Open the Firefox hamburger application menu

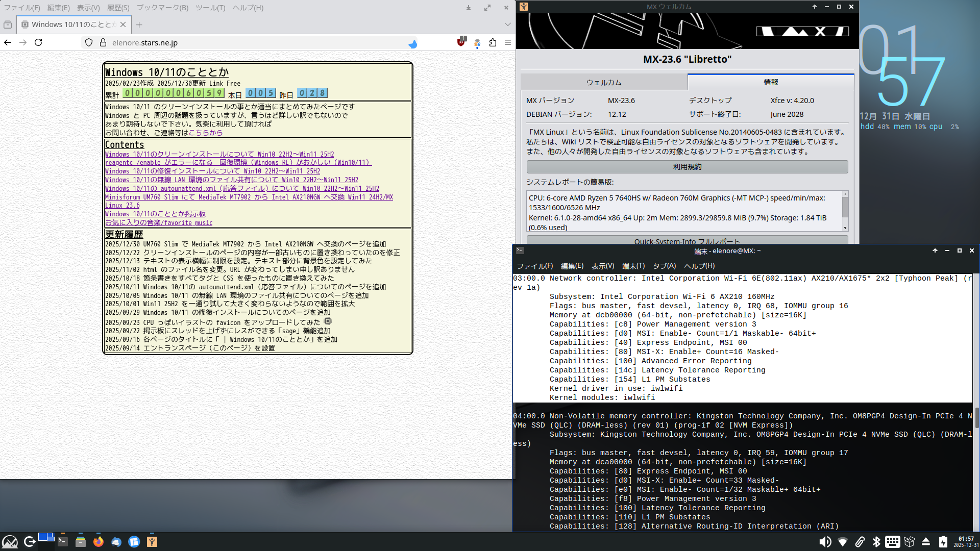pos(507,43)
